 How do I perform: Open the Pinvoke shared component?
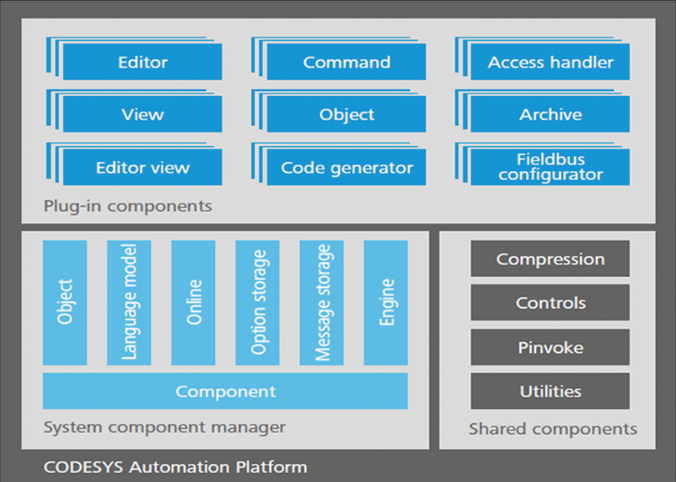[x=550, y=347]
